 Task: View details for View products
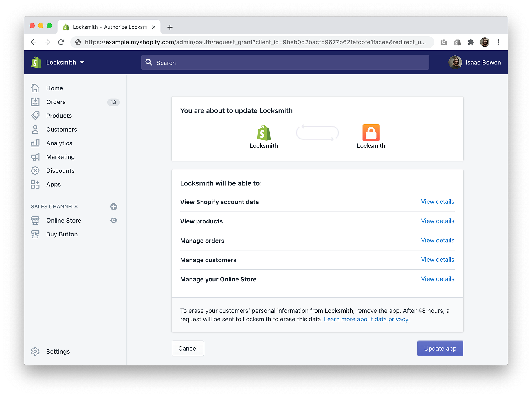(437, 221)
